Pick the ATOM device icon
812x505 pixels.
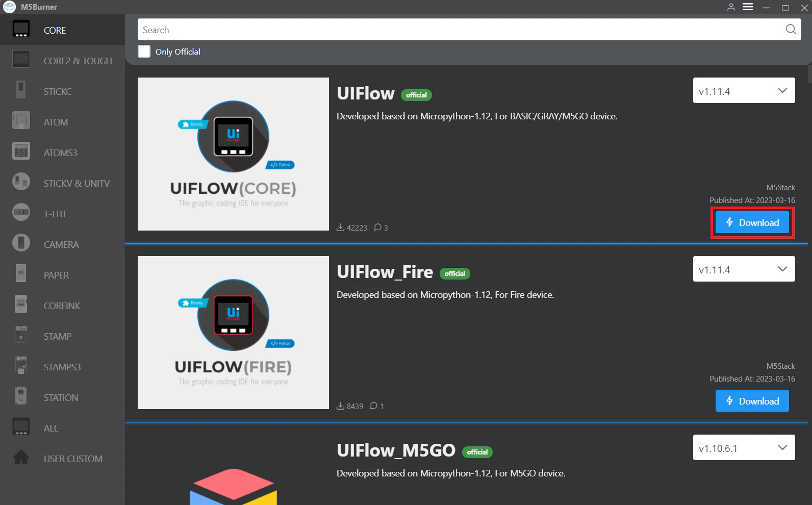tap(21, 121)
